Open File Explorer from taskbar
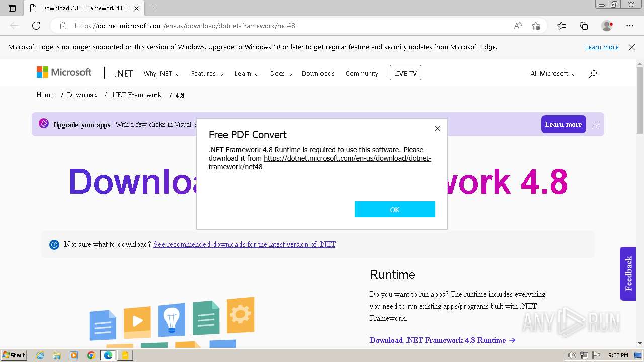 (x=57, y=355)
